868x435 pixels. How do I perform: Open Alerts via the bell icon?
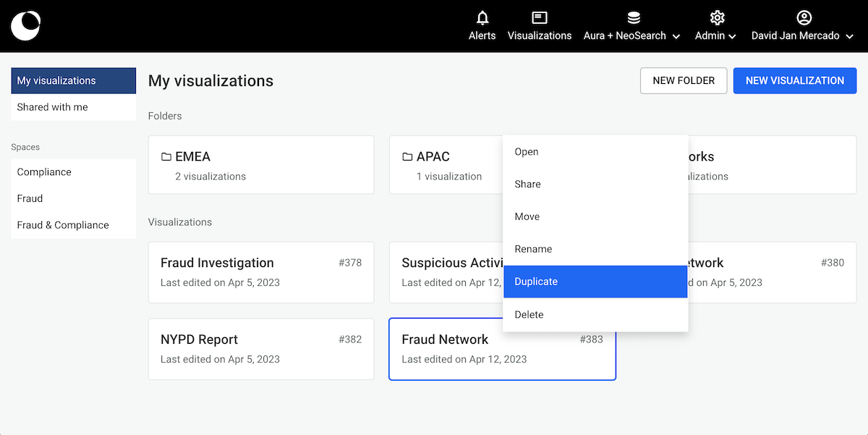point(482,18)
